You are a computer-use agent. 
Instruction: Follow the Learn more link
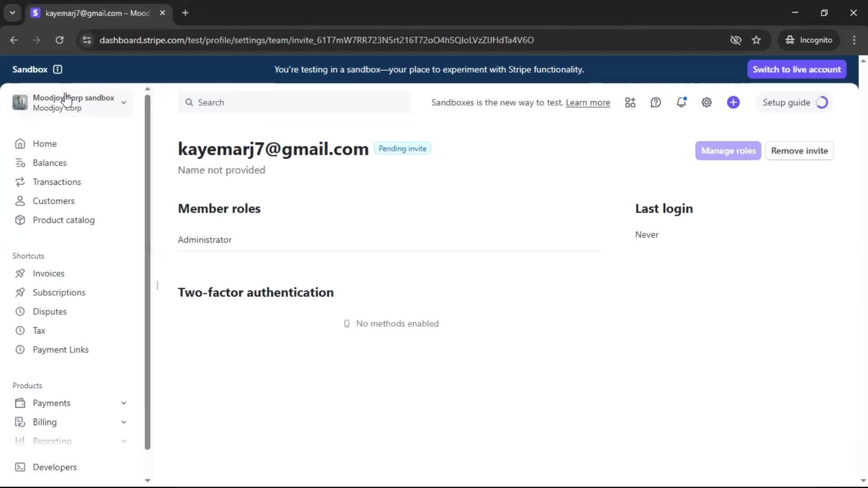click(x=588, y=103)
